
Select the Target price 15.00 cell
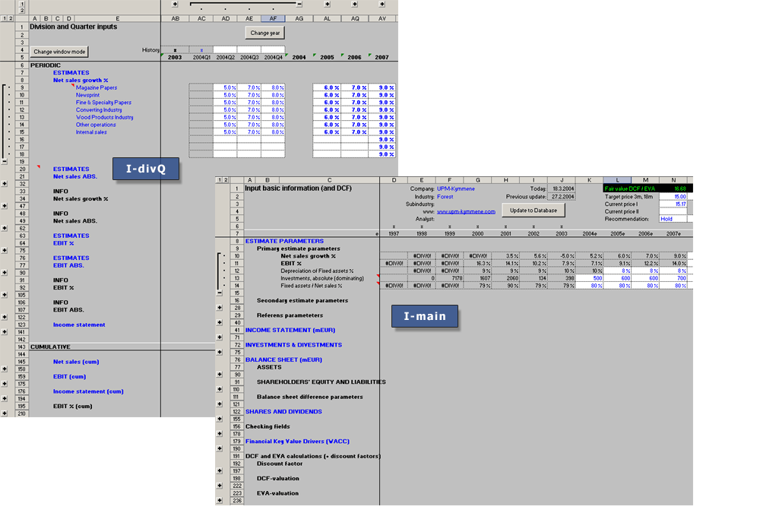674,196
